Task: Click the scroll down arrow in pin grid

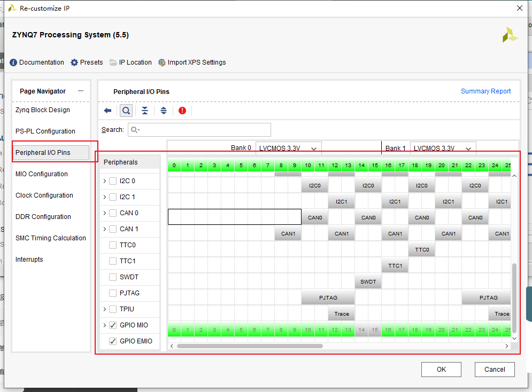Action: click(514, 338)
